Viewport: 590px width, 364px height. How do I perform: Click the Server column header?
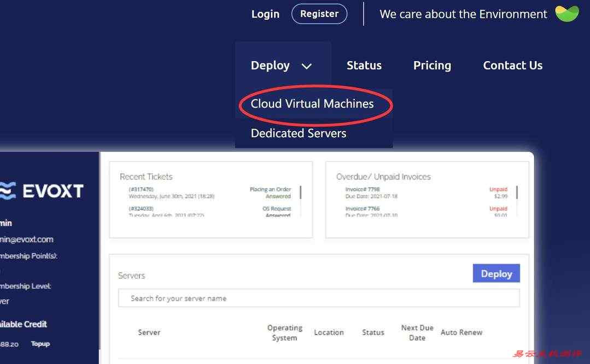click(149, 332)
